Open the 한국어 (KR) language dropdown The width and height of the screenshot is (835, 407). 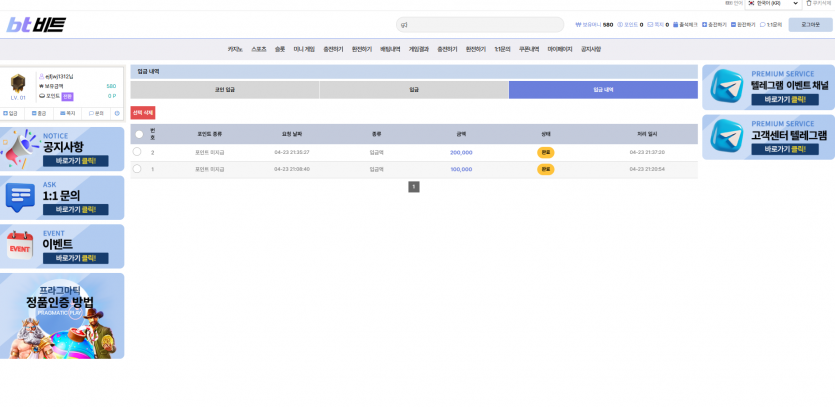point(773,4)
